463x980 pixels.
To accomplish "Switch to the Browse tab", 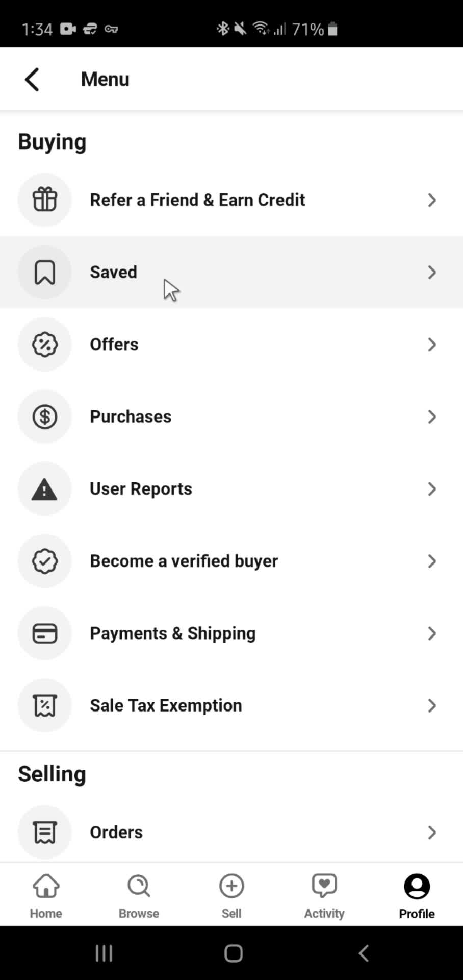I will (x=139, y=896).
